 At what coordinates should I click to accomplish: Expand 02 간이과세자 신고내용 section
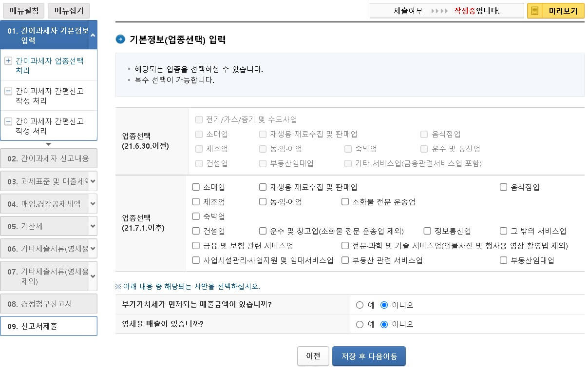[x=49, y=158]
